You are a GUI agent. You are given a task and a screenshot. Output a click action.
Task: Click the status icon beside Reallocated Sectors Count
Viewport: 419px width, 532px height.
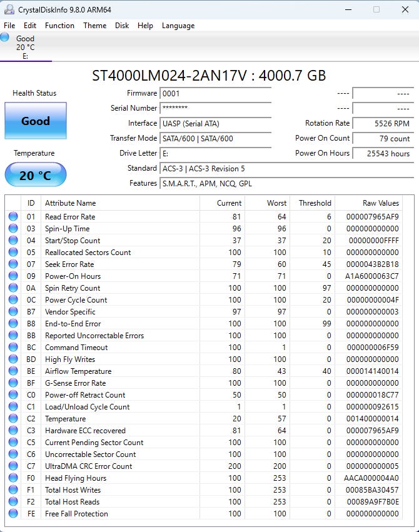(x=13, y=253)
